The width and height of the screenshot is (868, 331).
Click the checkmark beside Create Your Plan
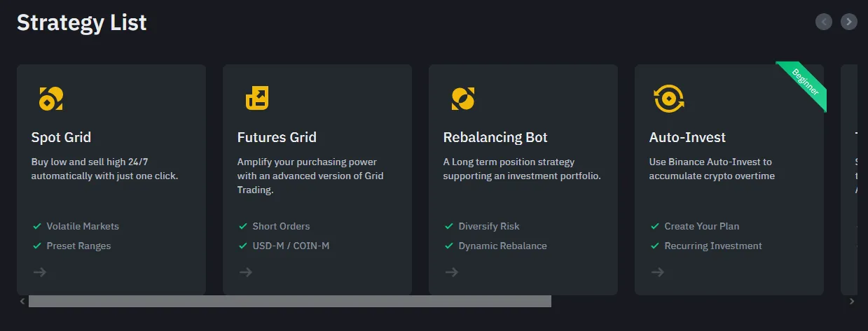coord(655,226)
